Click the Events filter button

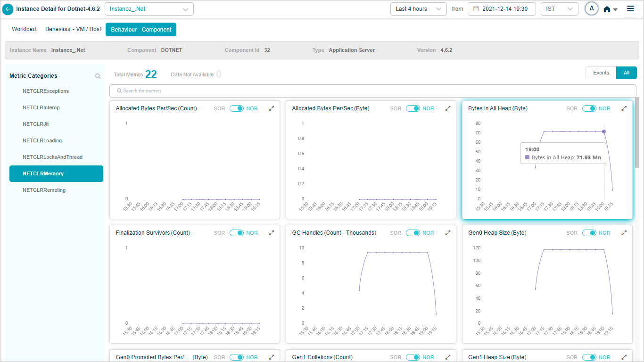(601, 73)
